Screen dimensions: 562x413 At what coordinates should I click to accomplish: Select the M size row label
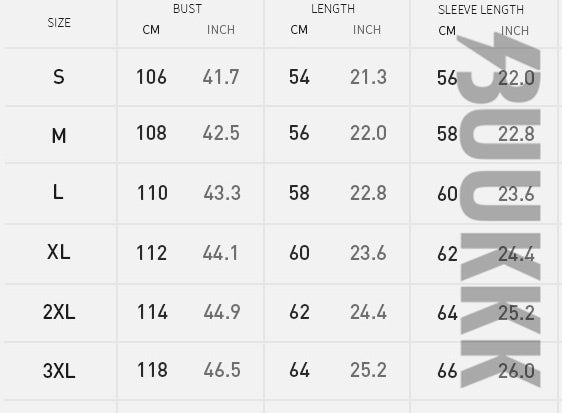pos(59,136)
